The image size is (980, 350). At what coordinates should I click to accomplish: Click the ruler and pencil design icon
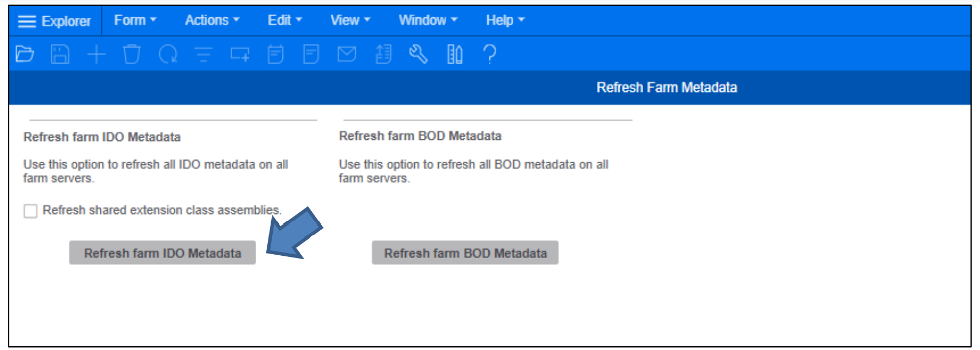454,54
